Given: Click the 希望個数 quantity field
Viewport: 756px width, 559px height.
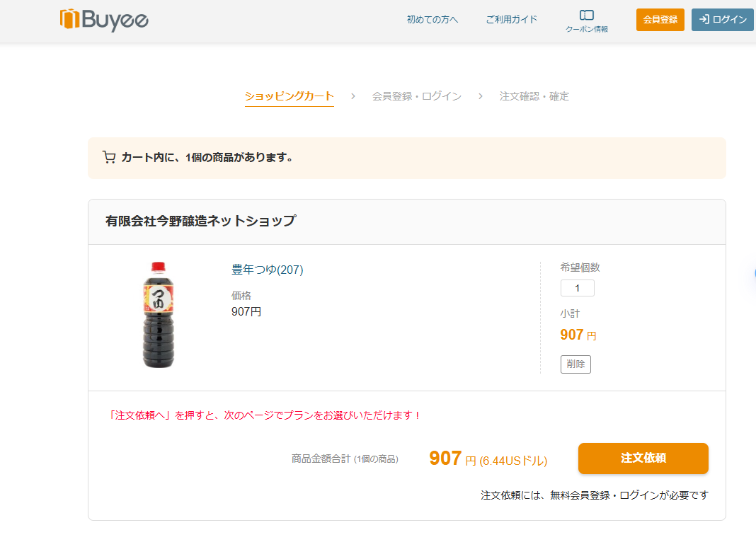Looking at the screenshot, I should [577, 288].
